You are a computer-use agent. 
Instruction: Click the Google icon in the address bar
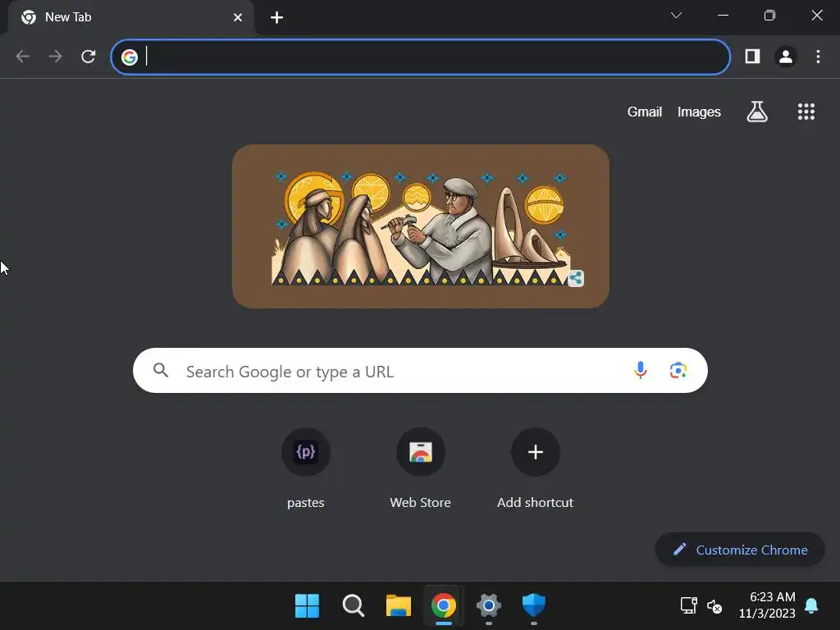pos(129,57)
